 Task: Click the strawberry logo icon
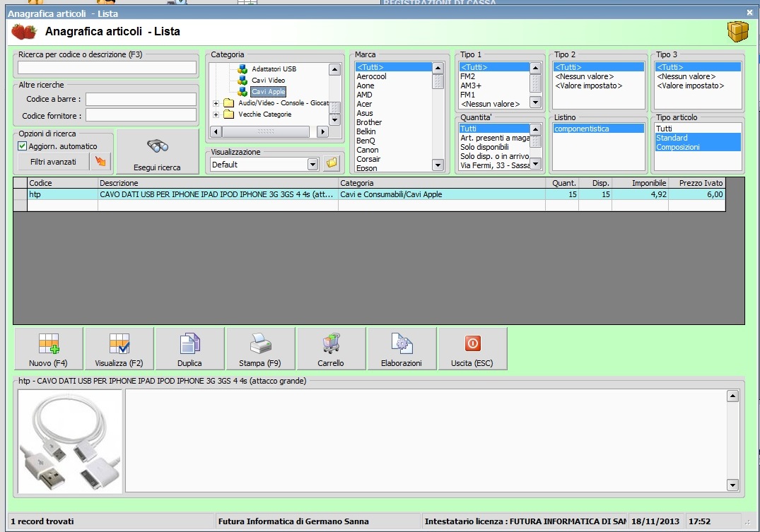(x=24, y=32)
